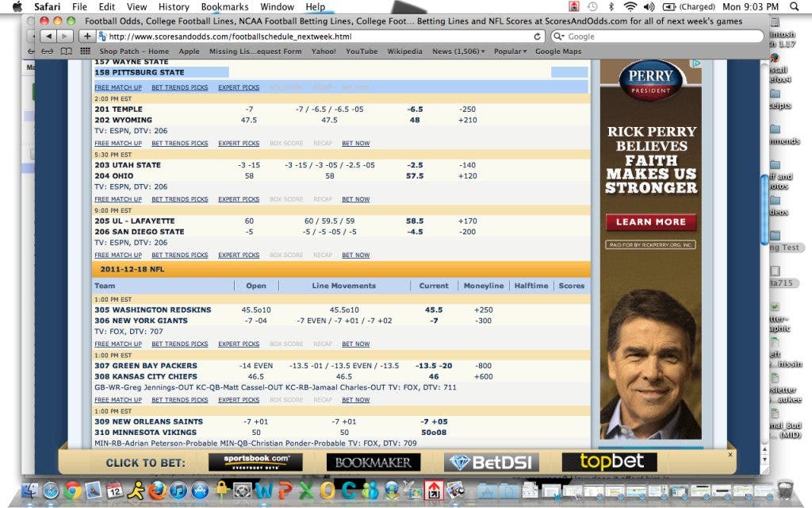
Task: Click the volume icon in menu bar
Action: pyautogui.click(x=649, y=6)
